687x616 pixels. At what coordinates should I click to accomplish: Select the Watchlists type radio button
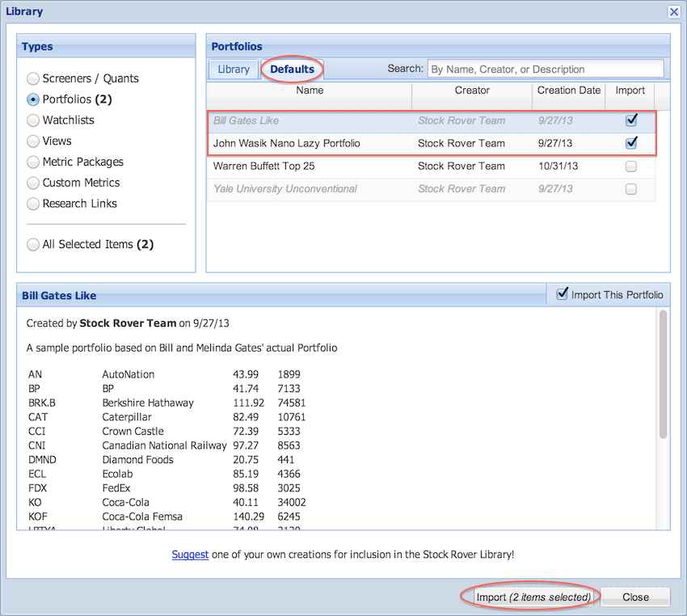(x=33, y=120)
